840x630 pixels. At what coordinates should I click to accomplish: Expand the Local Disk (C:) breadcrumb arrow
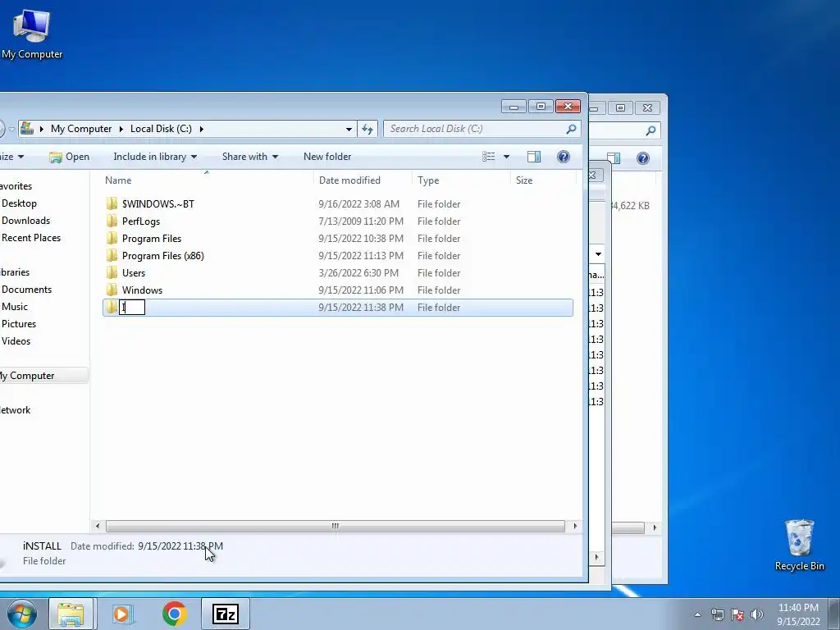tap(202, 129)
